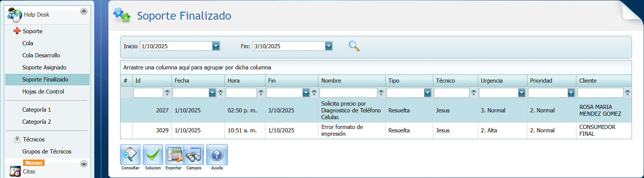Click the Help Desk panel icon
The height and width of the screenshot is (178, 644).
point(14,15)
